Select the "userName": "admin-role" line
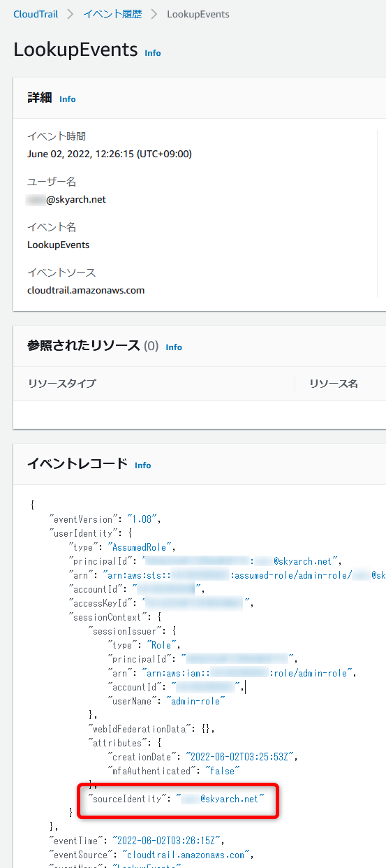This screenshot has height=868, width=386. click(x=168, y=701)
